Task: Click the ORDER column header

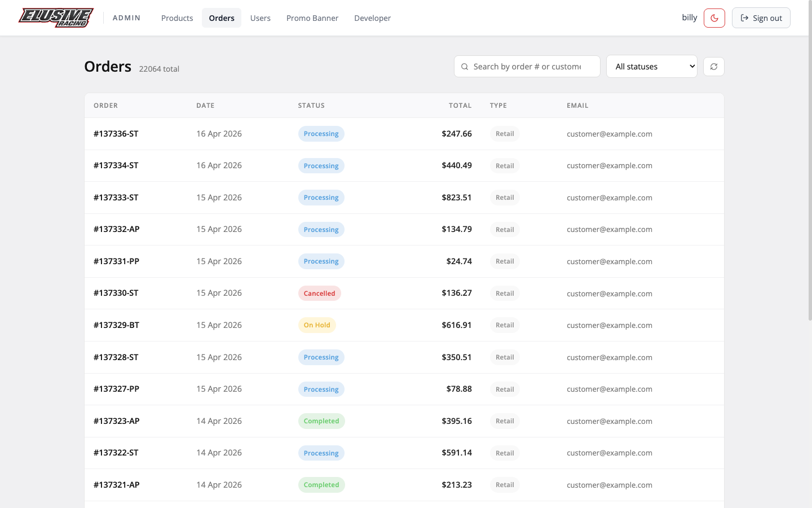Action: (106, 106)
